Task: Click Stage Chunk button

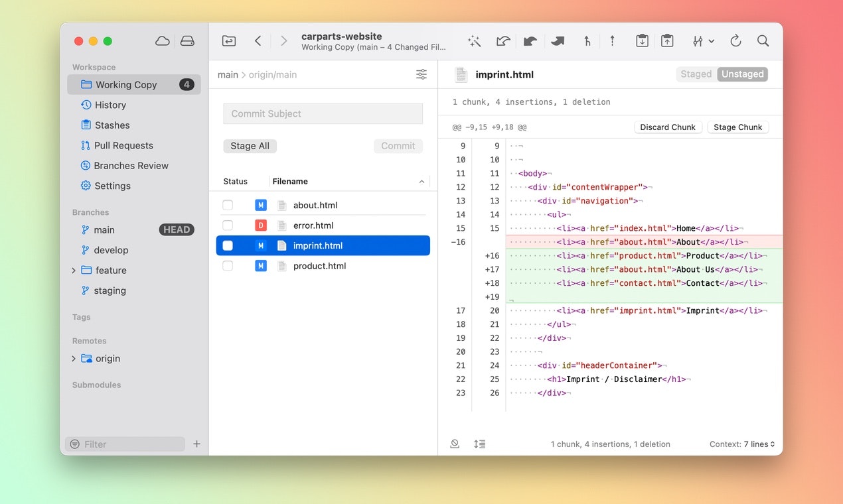Action: pyautogui.click(x=738, y=127)
